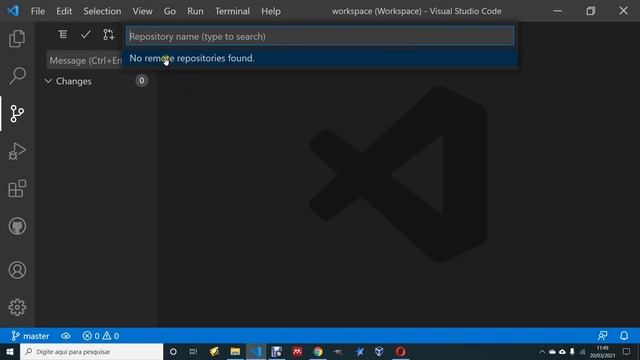Open the Search view in the activity bar

[x=17, y=76]
